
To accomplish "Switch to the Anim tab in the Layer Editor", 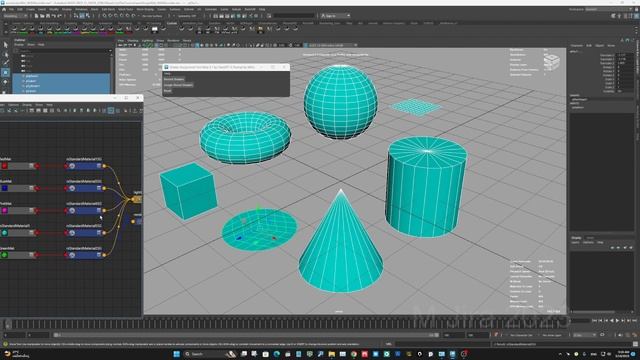I will 590,238.
